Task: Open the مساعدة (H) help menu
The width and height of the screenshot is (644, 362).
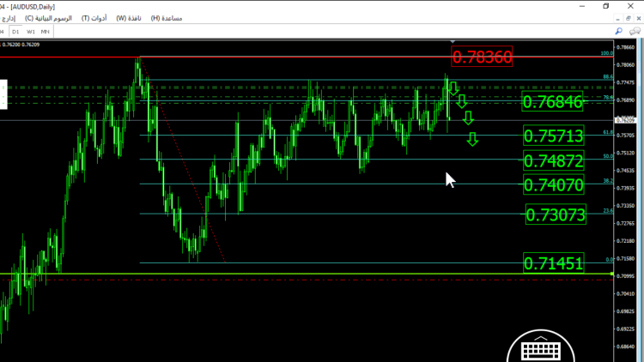Action: tap(167, 18)
